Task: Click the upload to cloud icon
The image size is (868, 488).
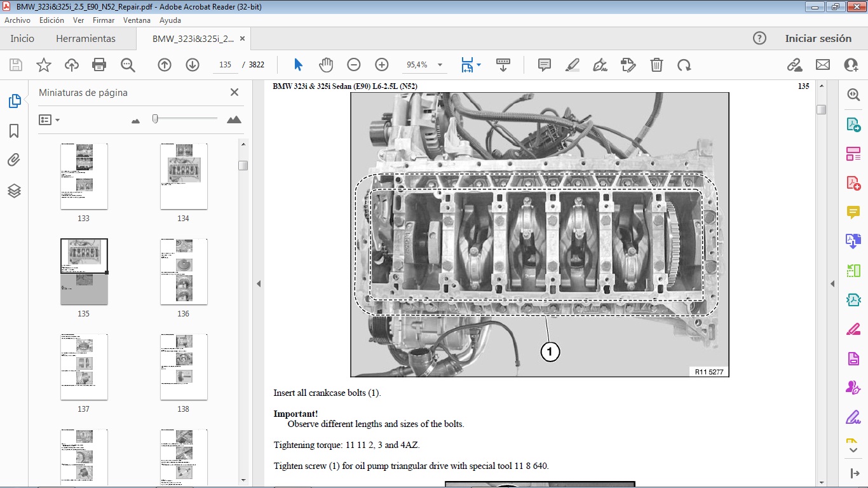Action: click(x=72, y=65)
